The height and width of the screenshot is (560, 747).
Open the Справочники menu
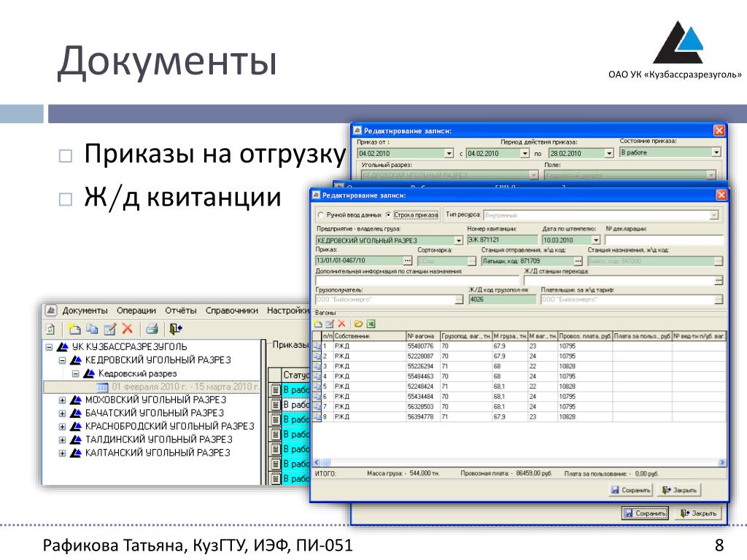[x=231, y=311]
